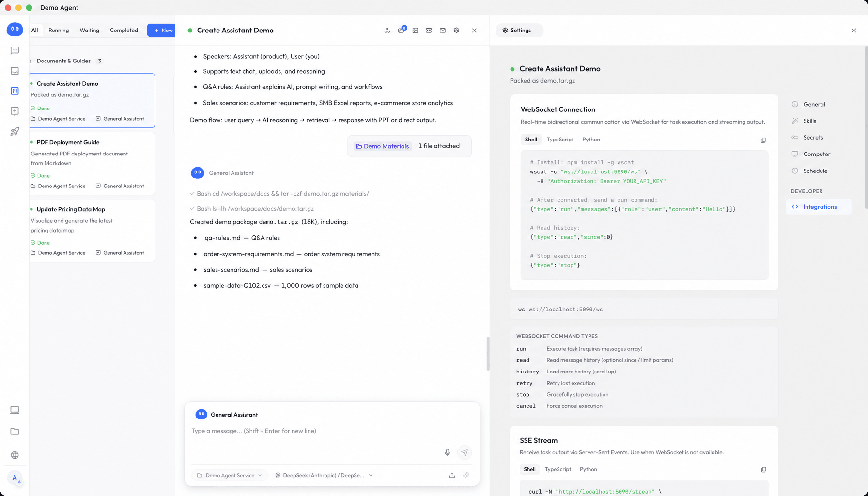Select the kanban board icon in sidebar
Screen dimensions: 868x496
pyautogui.click(x=15, y=91)
